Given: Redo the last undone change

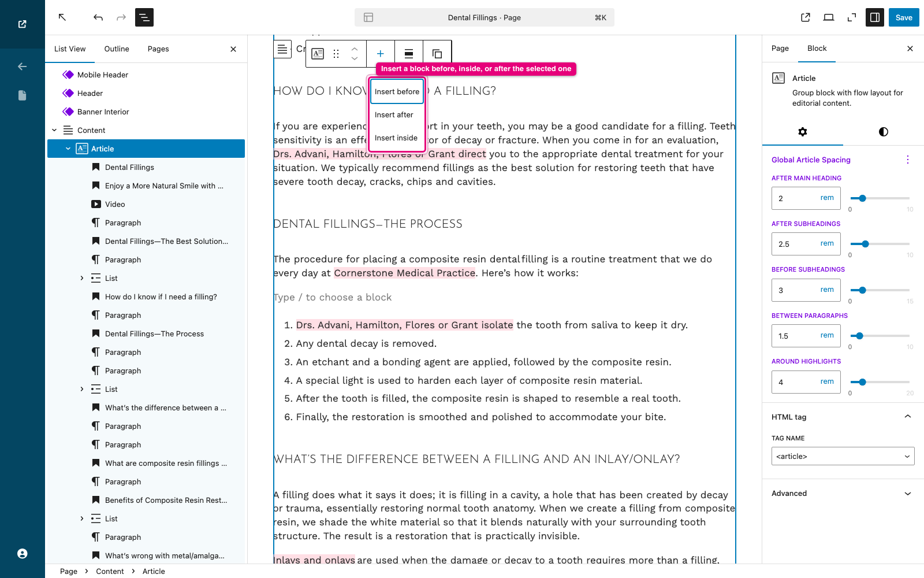Looking at the screenshot, I should click(x=121, y=17).
